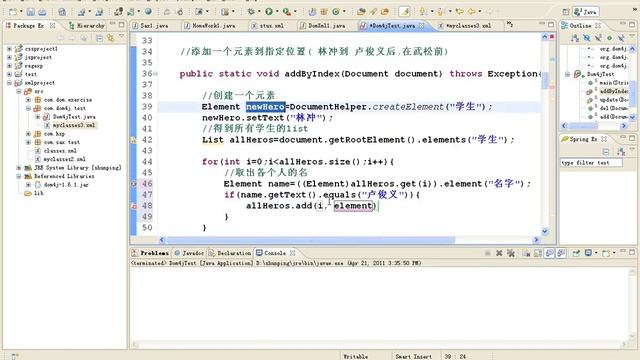Click the Previous Annotation arrow icon
The width and height of the screenshot is (640, 360).
[440, 12]
